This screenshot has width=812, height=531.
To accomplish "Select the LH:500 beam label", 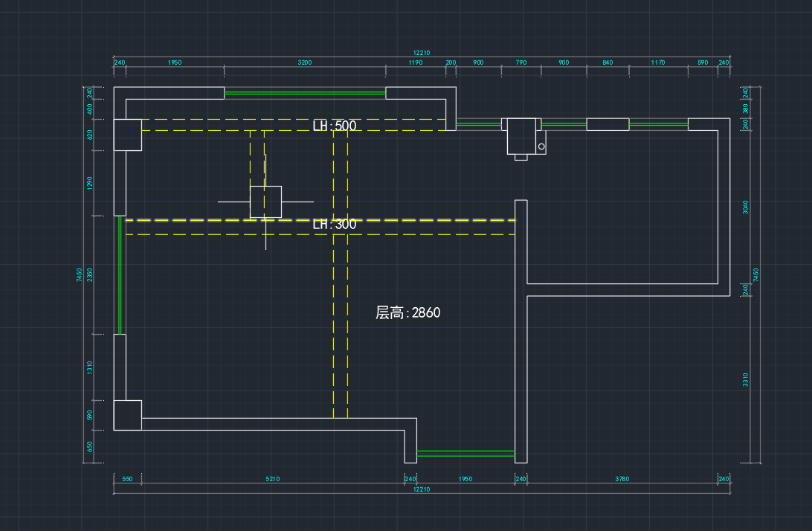I will click(x=335, y=126).
